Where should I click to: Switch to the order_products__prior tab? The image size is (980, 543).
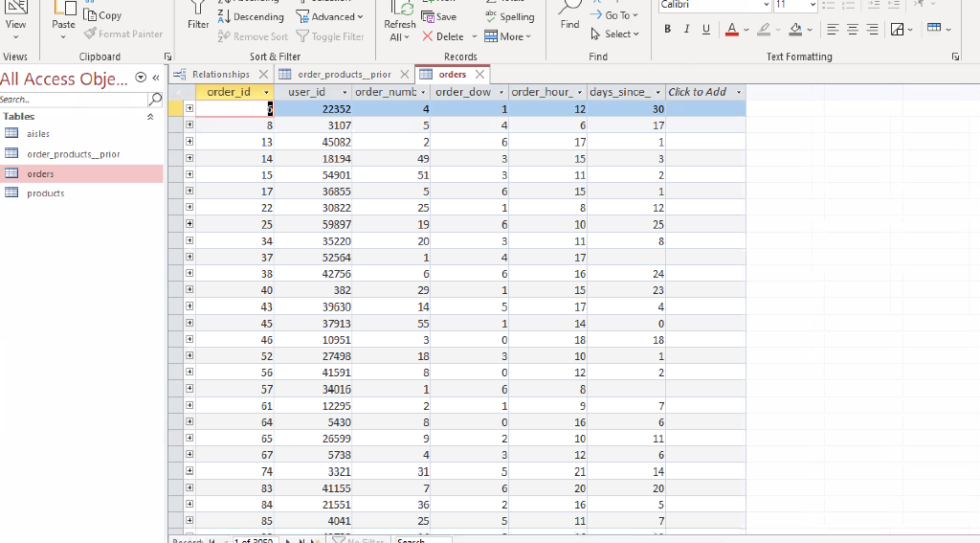(x=343, y=75)
